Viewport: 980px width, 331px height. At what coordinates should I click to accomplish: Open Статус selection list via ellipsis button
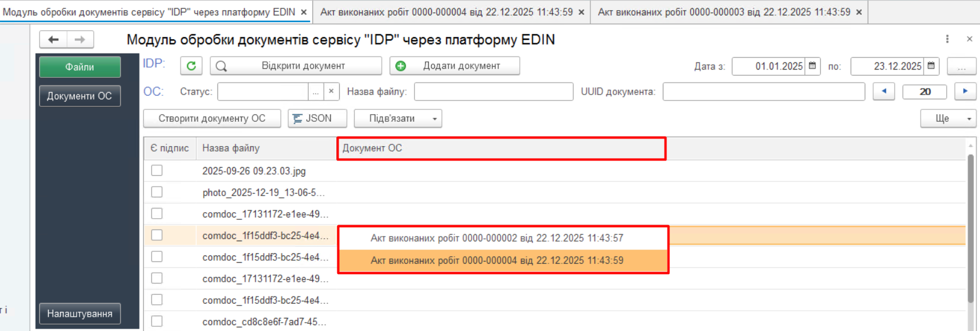point(316,92)
